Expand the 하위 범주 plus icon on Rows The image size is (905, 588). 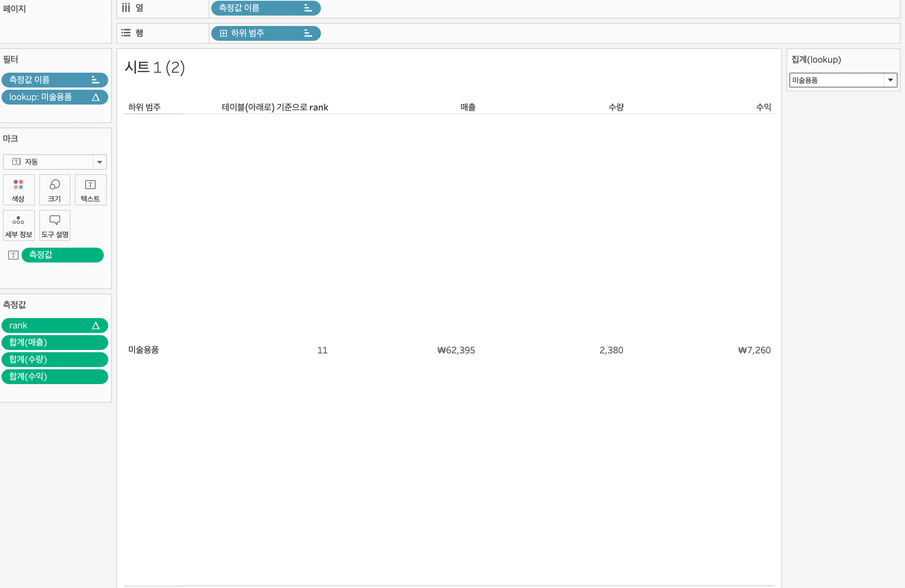click(x=223, y=33)
